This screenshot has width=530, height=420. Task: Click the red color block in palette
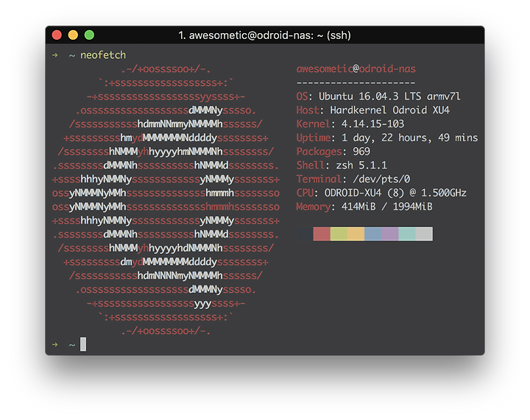click(x=322, y=234)
